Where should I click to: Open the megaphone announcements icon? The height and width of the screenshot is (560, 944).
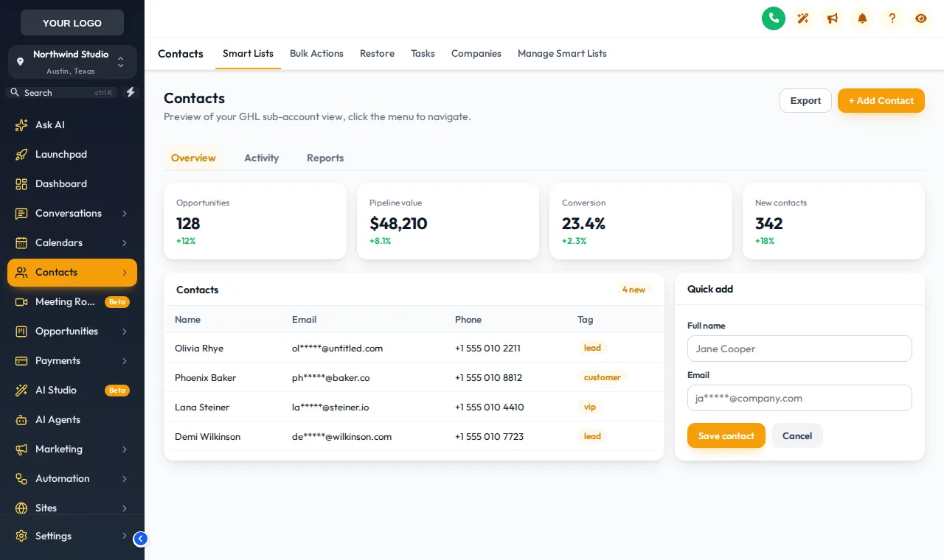click(833, 18)
